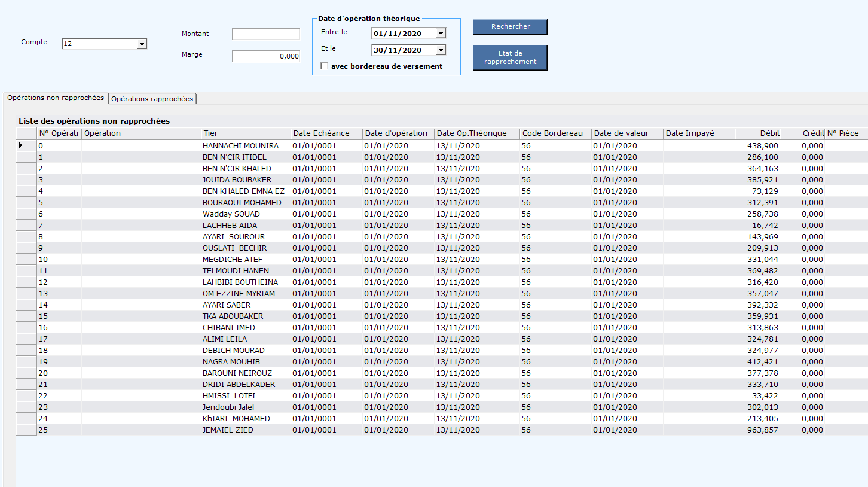The height and width of the screenshot is (487, 868).
Task: Click operation number 20 cell
Action: (x=59, y=373)
